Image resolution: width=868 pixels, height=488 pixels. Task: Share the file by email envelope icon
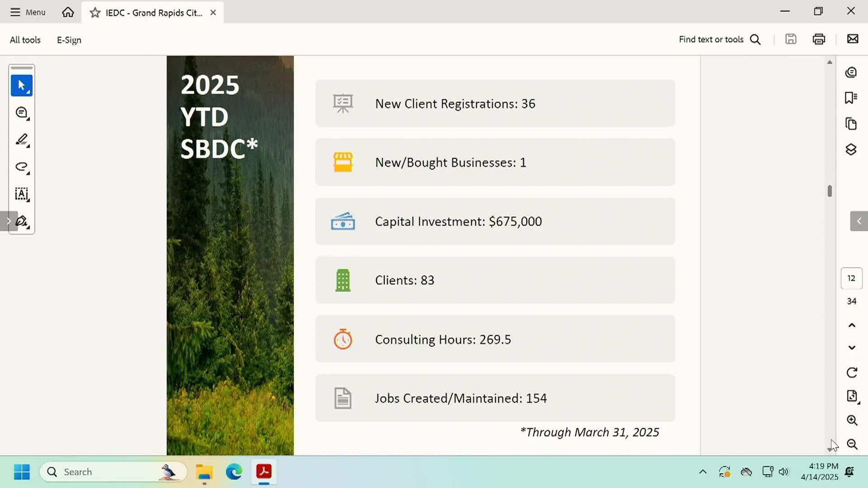(x=853, y=39)
